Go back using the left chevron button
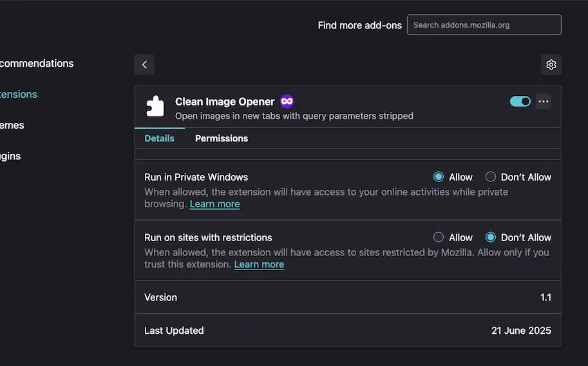588x366 pixels. point(144,64)
